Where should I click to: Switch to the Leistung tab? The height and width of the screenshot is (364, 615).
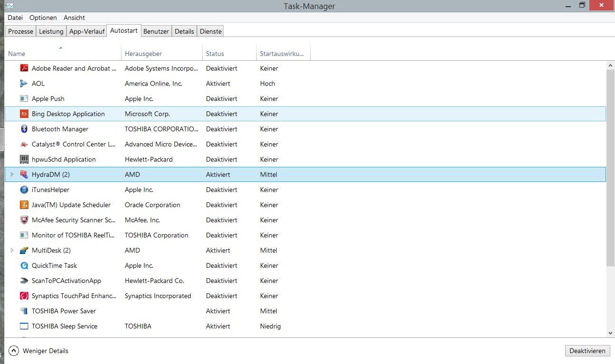point(51,31)
